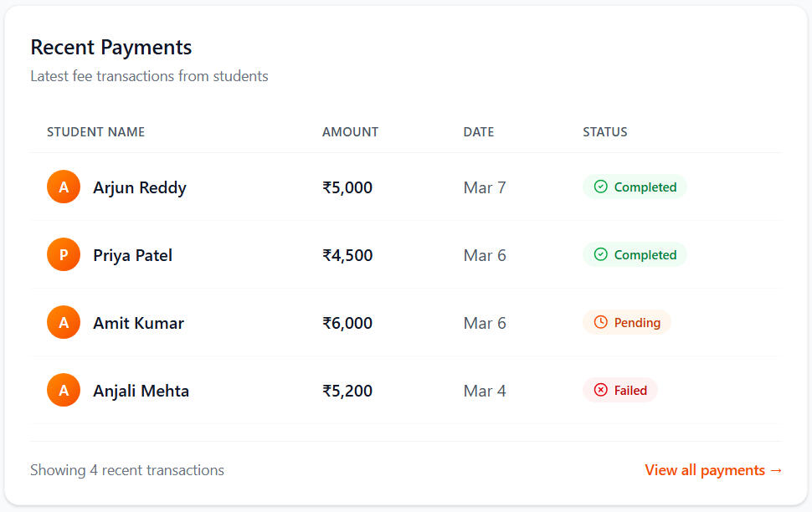
Task: Click Amit Kumar's avatar icon
Action: tap(64, 322)
